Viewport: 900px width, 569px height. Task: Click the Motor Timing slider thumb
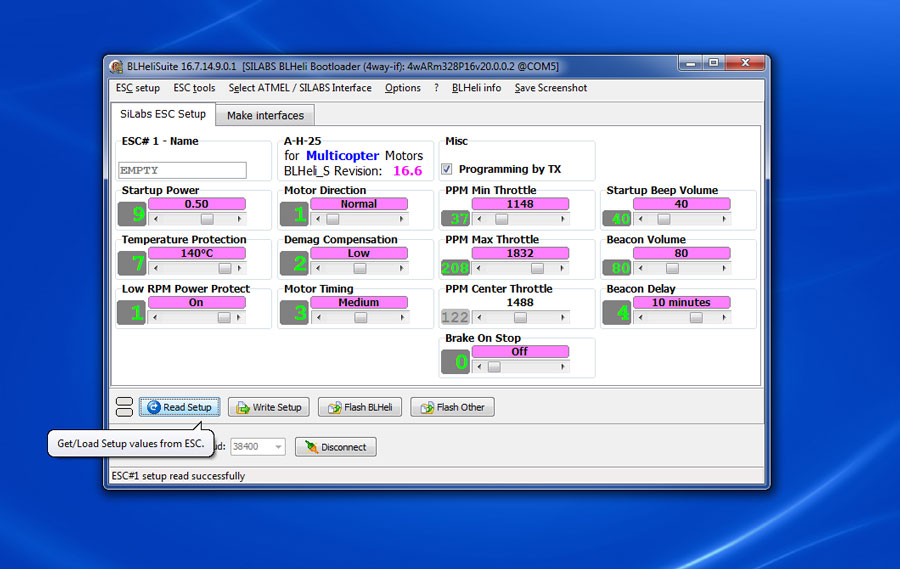click(360, 318)
